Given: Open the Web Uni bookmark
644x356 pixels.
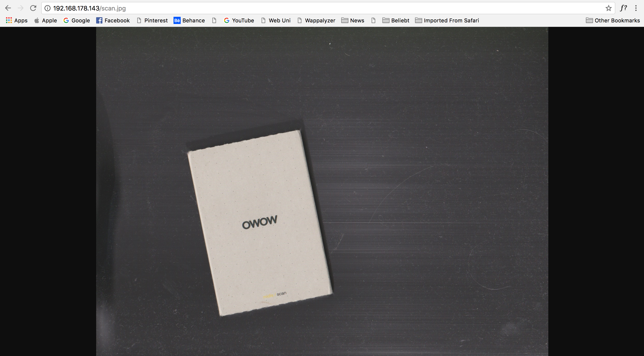Looking at the screenshot, I should pyautogui.click(x=276, y=21).
